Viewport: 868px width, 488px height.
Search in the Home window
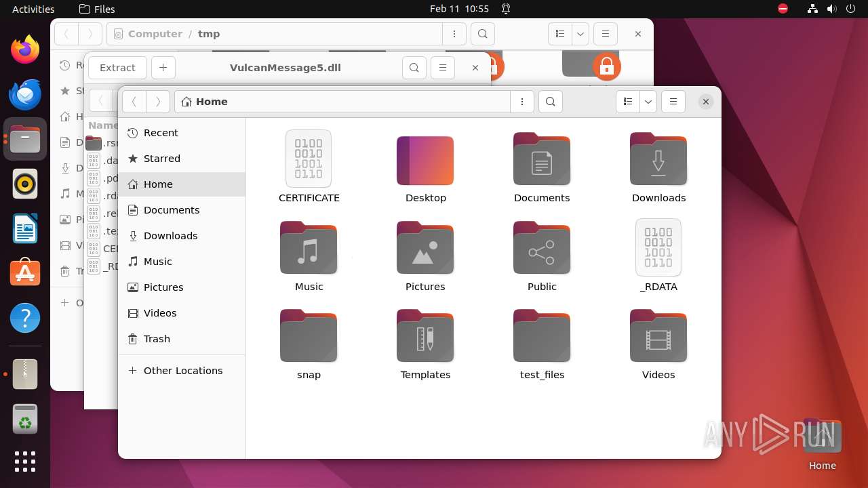551,102
